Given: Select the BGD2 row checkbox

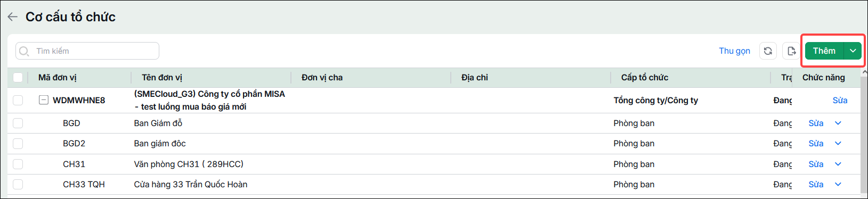Looking at the screenshot, I should click(x=18, y=144).
